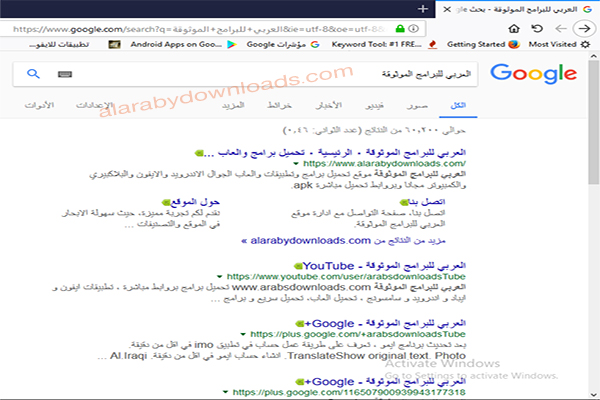The height and width of the screenshot is (400, 600).
Task: Switch to the فيديو videos tab
Action: coord(374,105)
